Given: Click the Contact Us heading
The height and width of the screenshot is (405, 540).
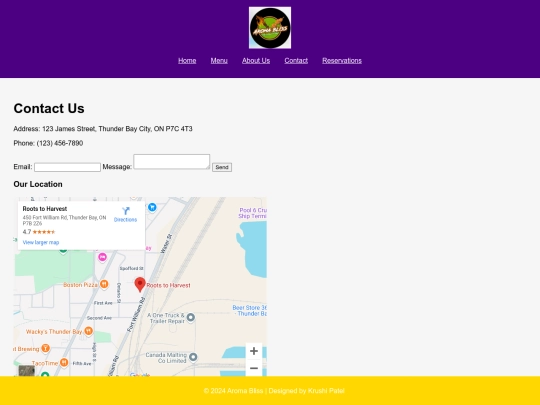Looking at the screenshot, I should tap(49, 108).
